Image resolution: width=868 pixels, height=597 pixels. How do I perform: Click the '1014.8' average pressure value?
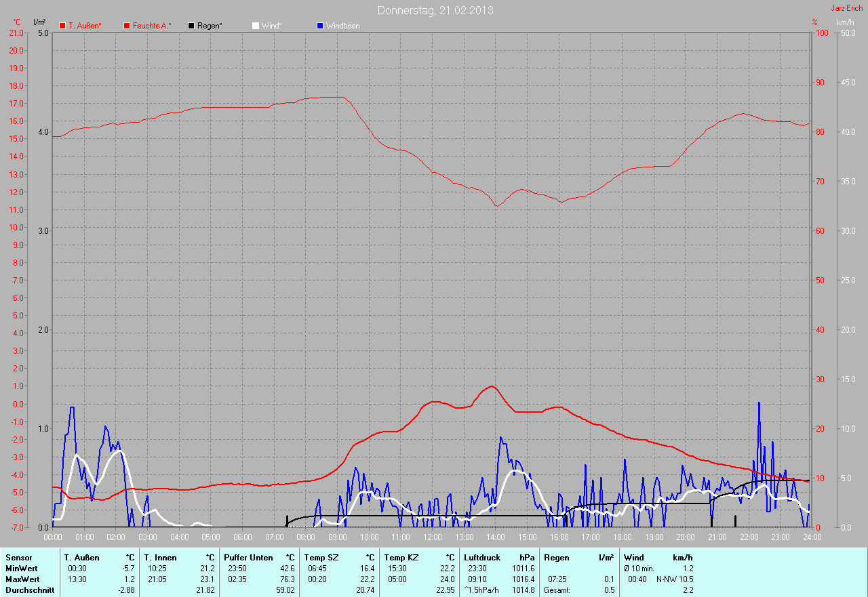(x=523, y=590)
